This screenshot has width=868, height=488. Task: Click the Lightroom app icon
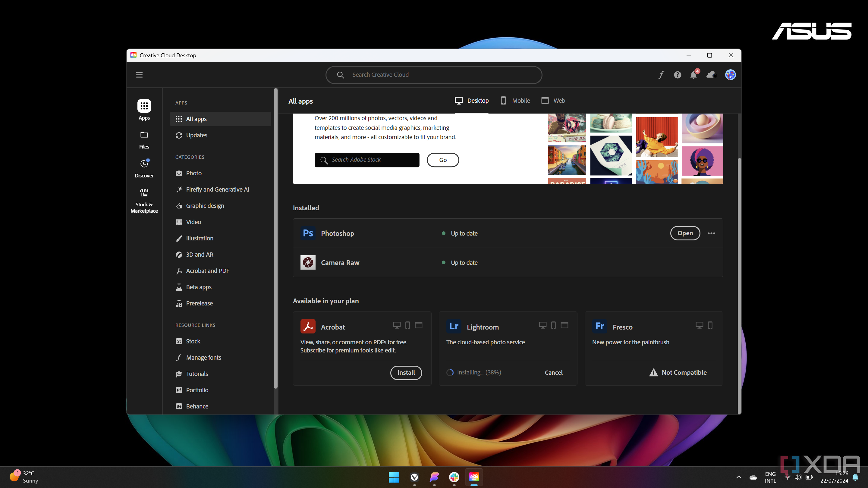pyautogui.click(x=454, y=326)
